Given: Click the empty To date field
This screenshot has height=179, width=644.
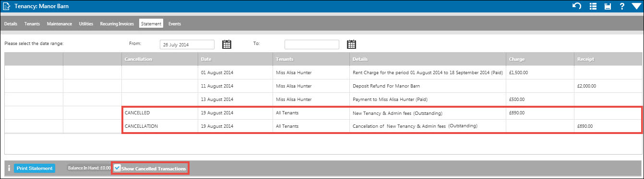Looking at the screenshot, I should (312, 45).
